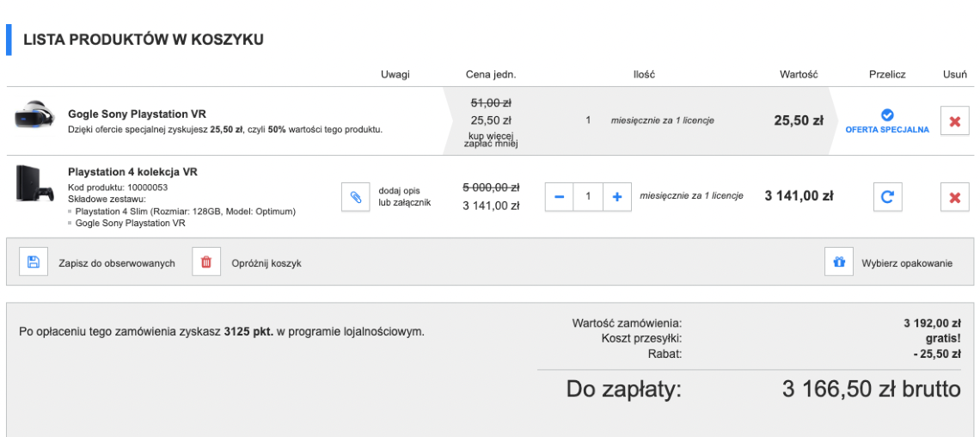Click the bold value 3 141,00 zł
This screenshot has height=437, width=980.
pyautogui.click(x=799, y=196)
